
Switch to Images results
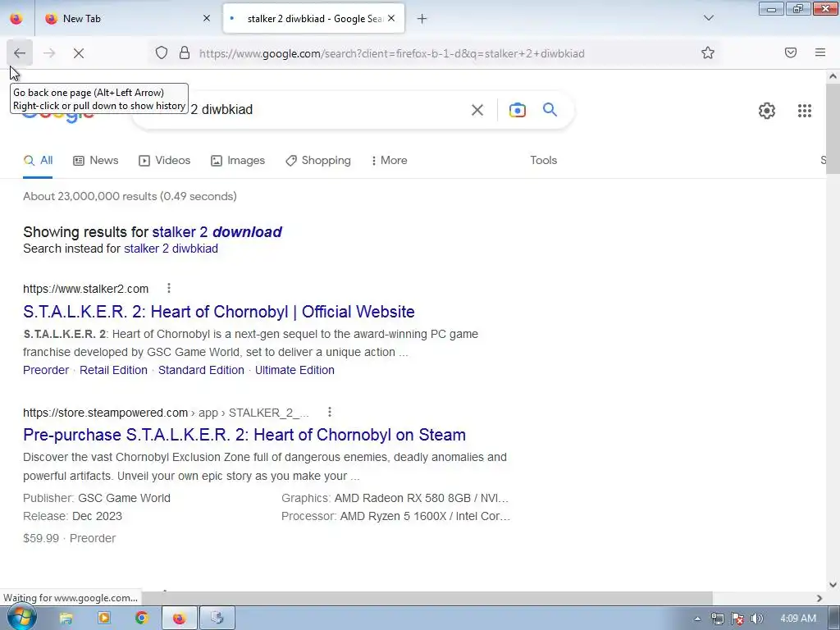238,160
